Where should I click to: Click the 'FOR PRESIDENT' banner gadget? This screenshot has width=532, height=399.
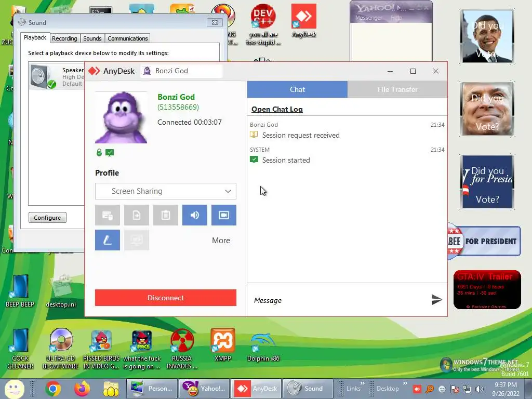(x=484, y=241)
